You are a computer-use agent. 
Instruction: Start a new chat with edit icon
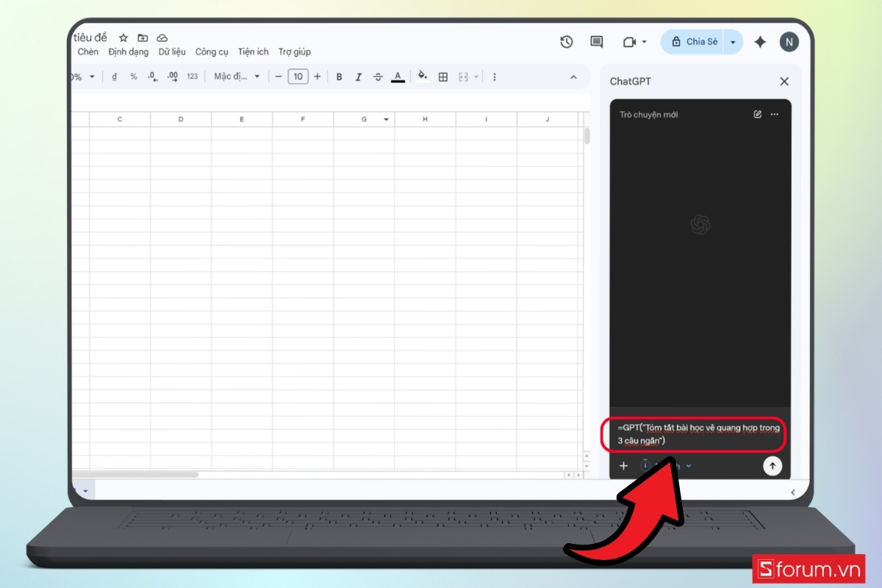758,115
